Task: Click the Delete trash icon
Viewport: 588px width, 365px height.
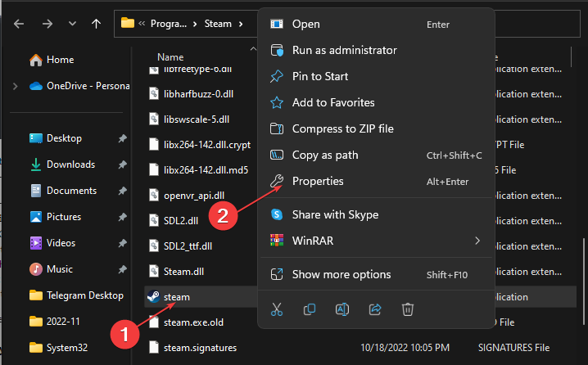Action: click(x=408, y=309)
